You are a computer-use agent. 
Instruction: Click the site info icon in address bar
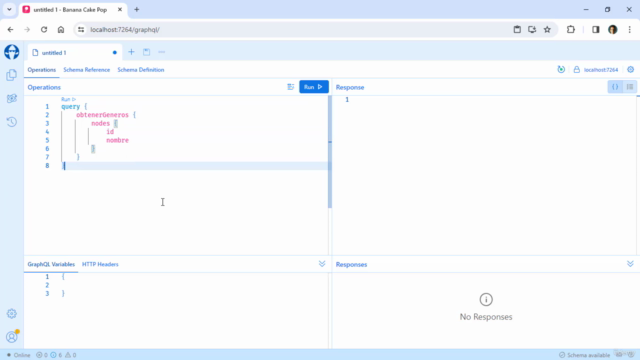pos(81,29)
